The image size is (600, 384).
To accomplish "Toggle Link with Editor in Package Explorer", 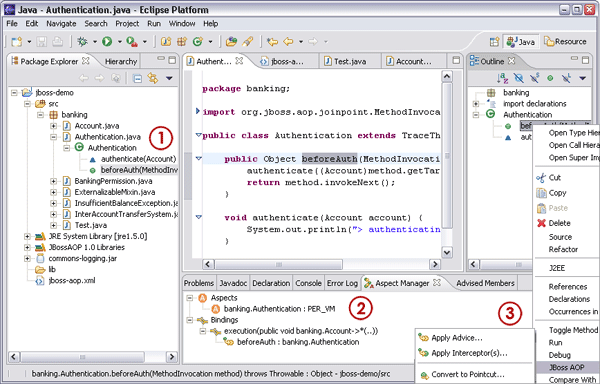I will [x=153, y=78].
